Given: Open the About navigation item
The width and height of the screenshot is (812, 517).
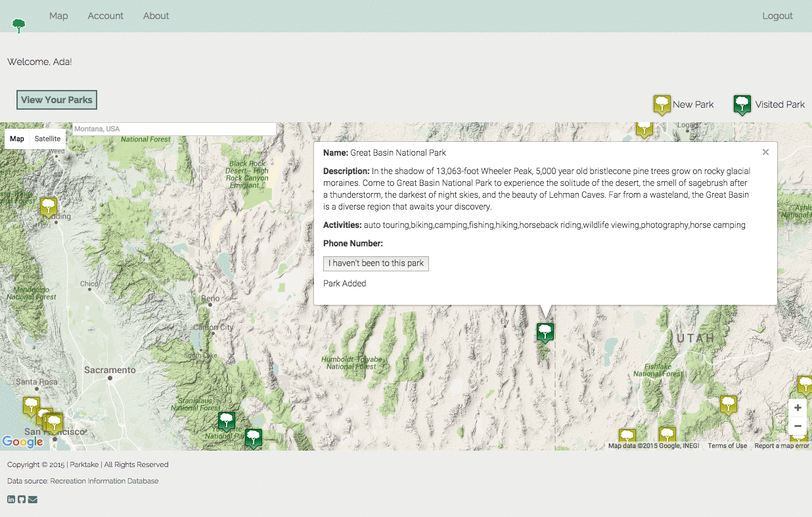Looking at the screenshot, I should tap(156, 16).
